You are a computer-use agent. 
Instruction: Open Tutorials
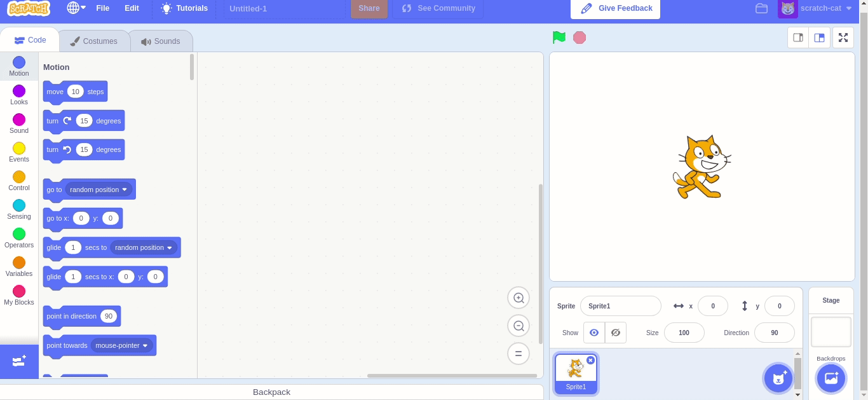pyautogui.click(x=184, y=8)
